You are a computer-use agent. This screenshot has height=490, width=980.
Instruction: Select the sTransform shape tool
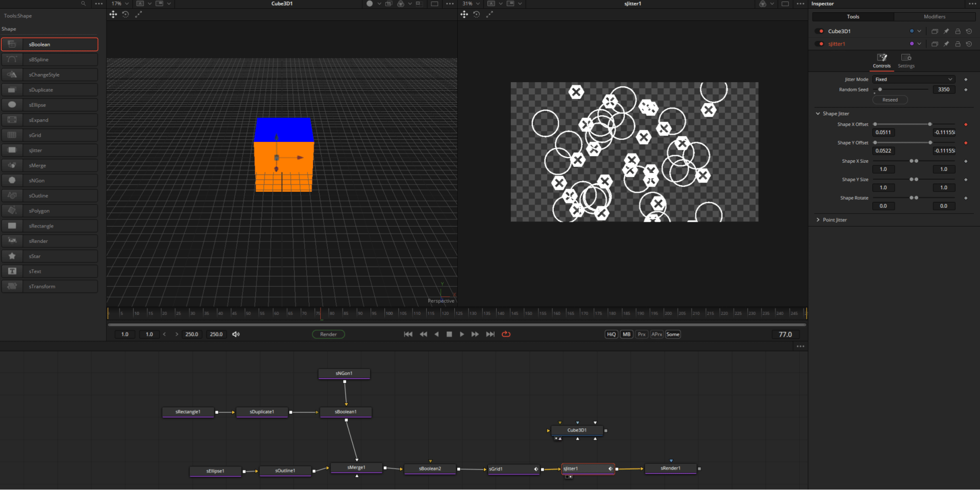point(50,286)
